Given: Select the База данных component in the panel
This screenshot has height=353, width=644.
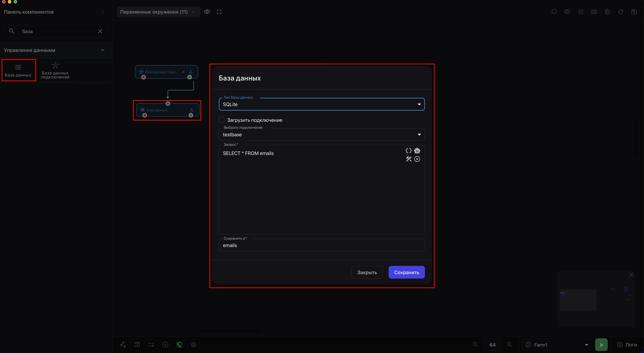Looking at the screenshot, I should (18, 70).
